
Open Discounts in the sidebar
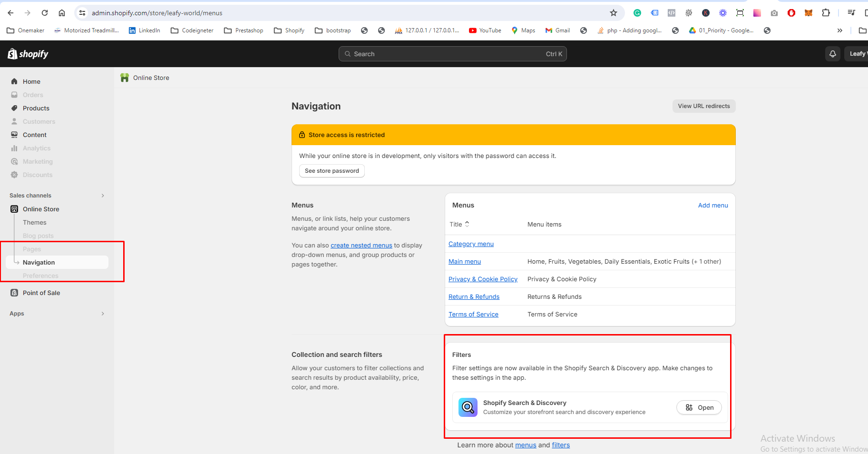38,175
